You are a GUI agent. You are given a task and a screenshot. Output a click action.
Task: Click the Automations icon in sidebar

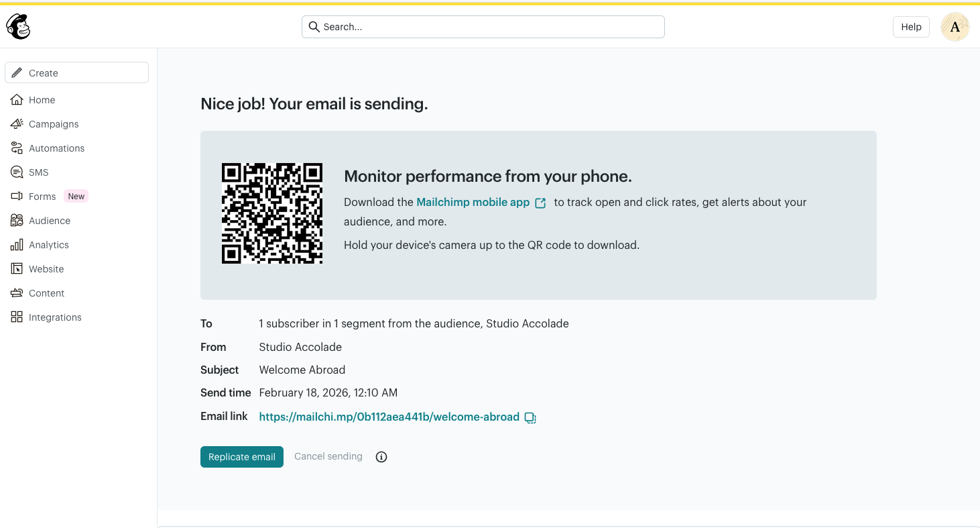[17, 148]
